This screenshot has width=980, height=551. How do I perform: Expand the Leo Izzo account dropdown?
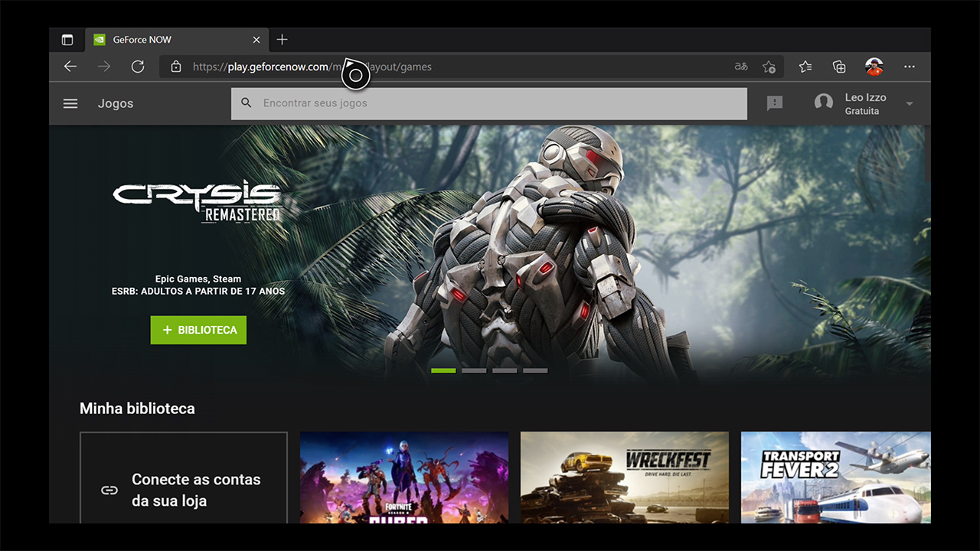tap(910, 104)
